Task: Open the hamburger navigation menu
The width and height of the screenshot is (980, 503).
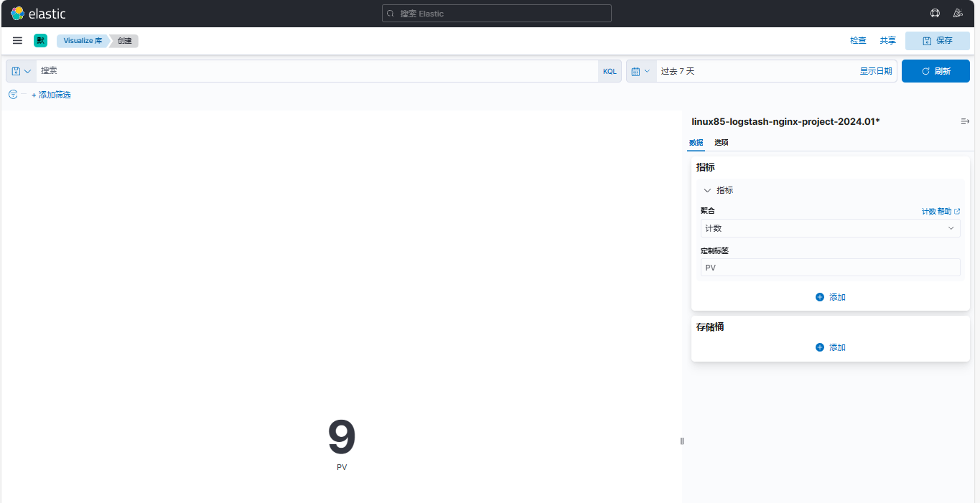Action: pyautogui.click(x=17, y=41)
